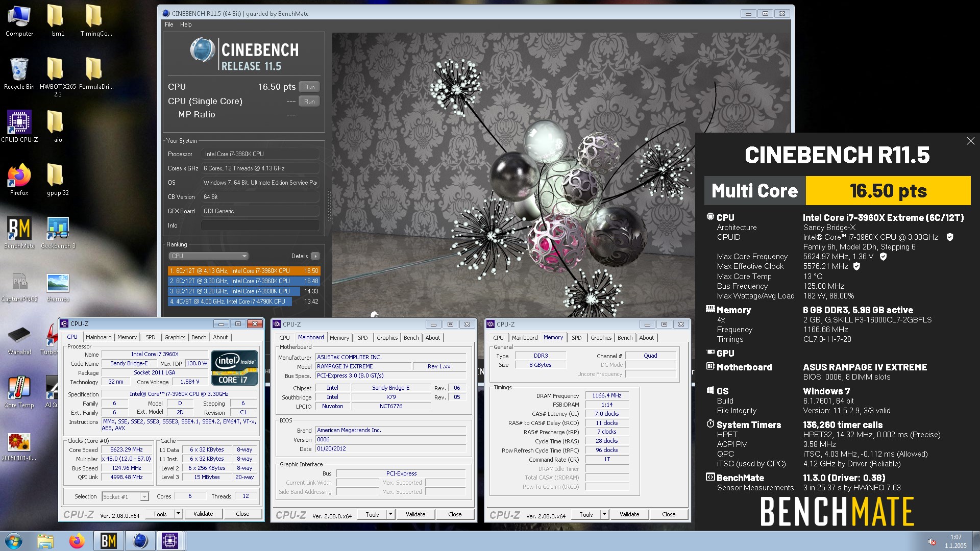Select ranking row 2 i7-3960X 16.48

(244, 281)
